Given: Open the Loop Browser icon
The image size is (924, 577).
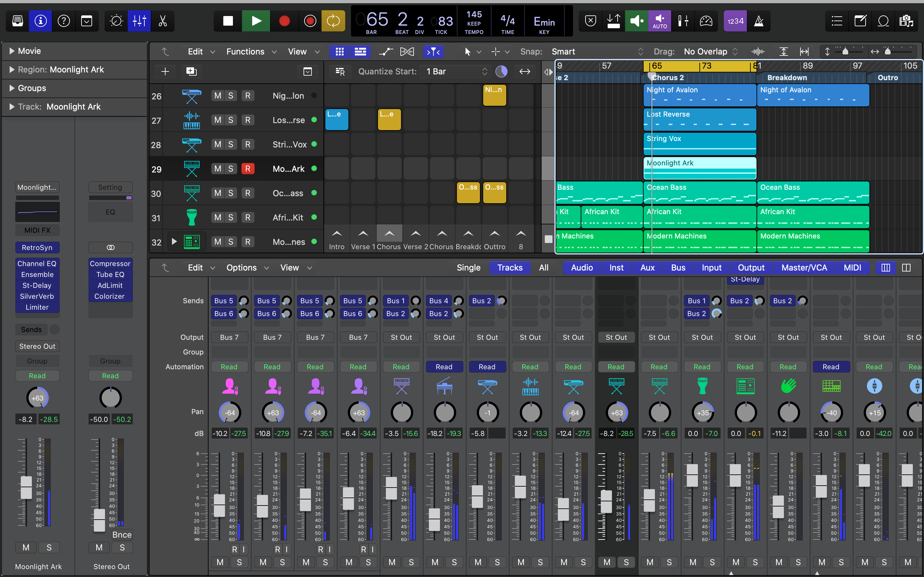Looking at the screenshot, I should tap(883, 21).
